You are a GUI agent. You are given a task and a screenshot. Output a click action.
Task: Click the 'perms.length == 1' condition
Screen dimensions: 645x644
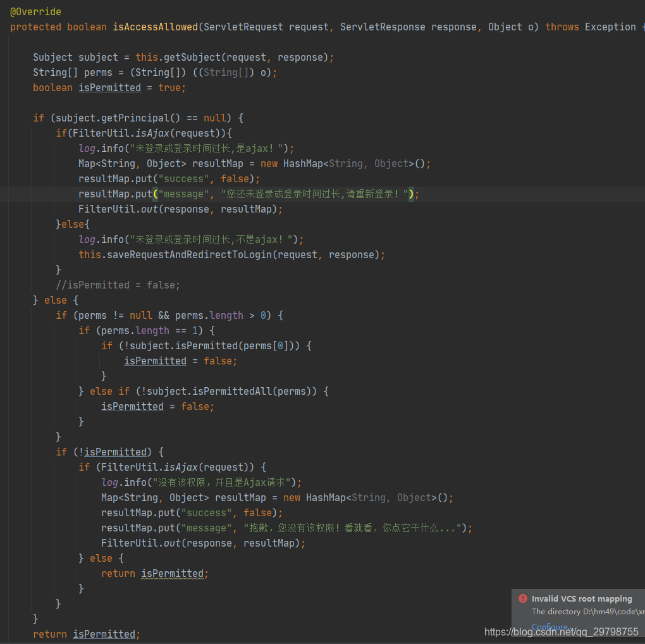pos(149,331)
